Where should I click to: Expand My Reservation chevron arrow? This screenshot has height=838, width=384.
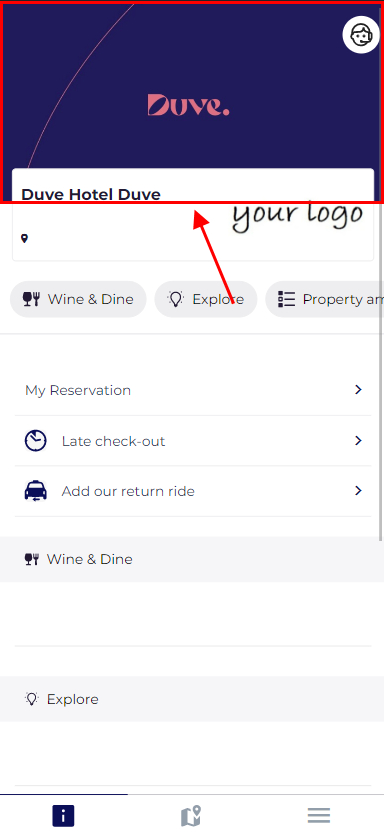click(358, 390)
